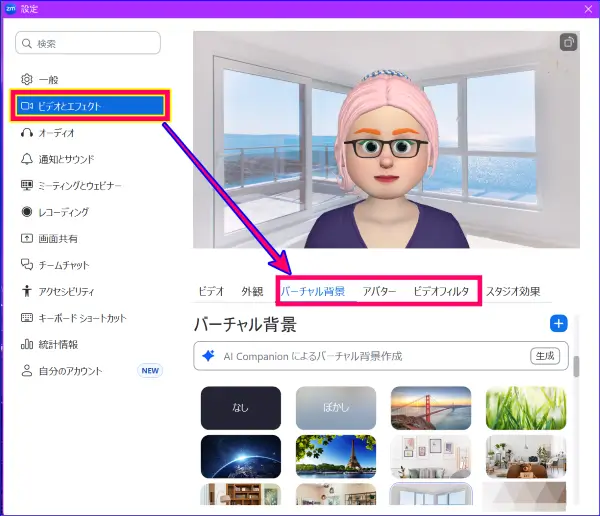Viewport: 600px width, 516px height.
Task: Select the bookshelf room background
Action: 241,494
